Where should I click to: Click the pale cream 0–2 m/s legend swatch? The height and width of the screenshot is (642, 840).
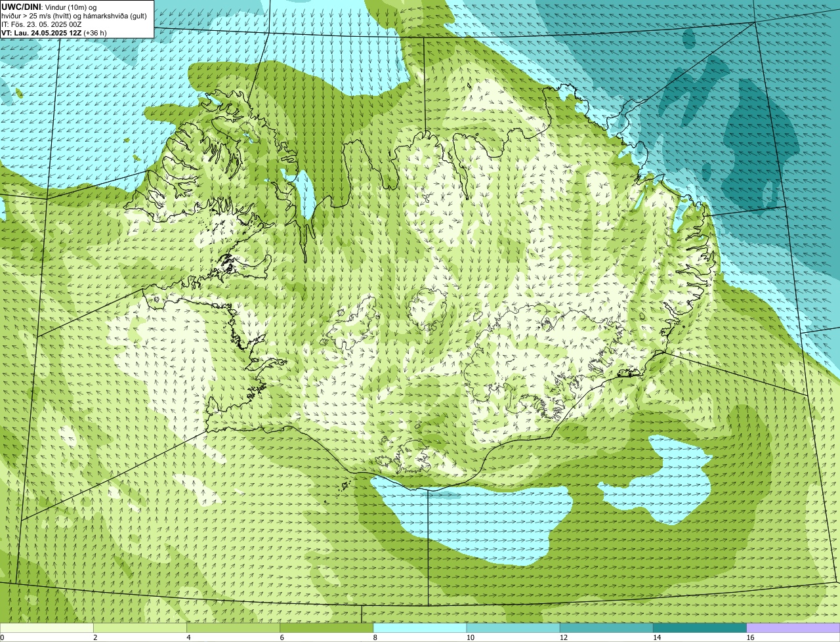(47, 628)
